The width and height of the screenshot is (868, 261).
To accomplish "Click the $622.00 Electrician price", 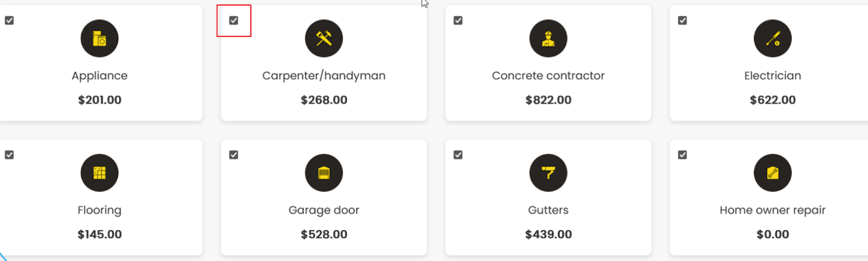I will [x=773, y=100].
